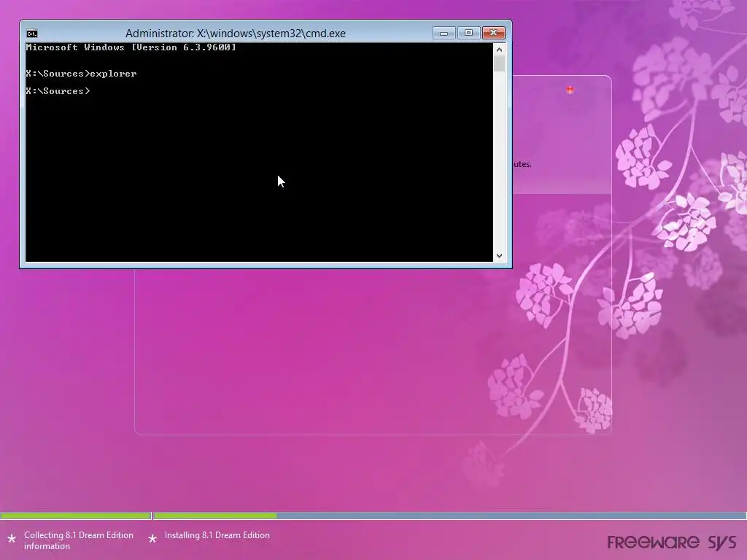The height and width of the screenshot is (560, 747).
Task: Click the cmd window title bar text
Action: tap(236, 34)
